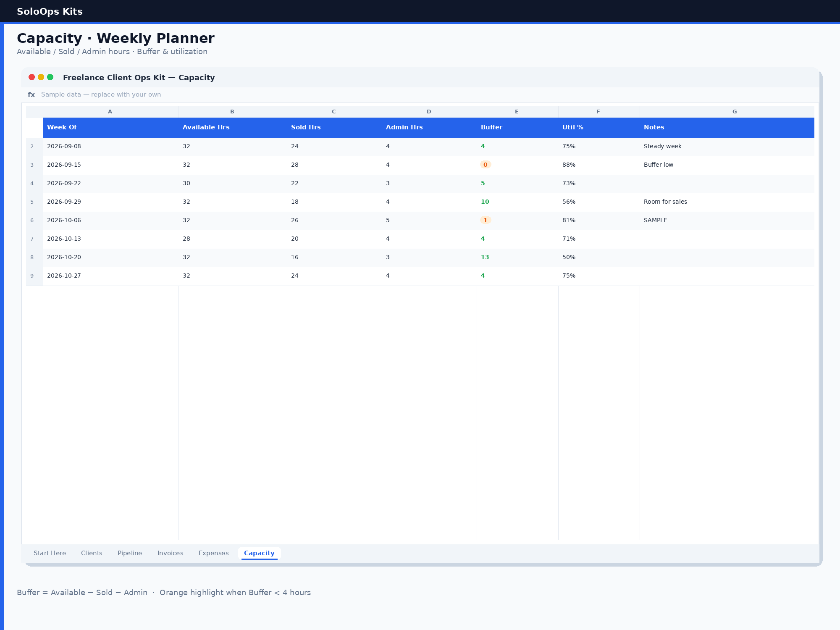This screenshot has width=840, height=630.
Task: Click the red window dot
Action: point(31,77)
